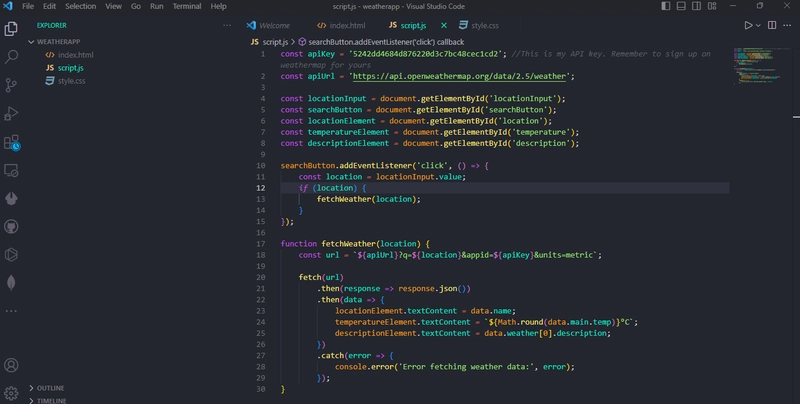
Task: Close the script.js editor tab
Action: pos(444,25)
